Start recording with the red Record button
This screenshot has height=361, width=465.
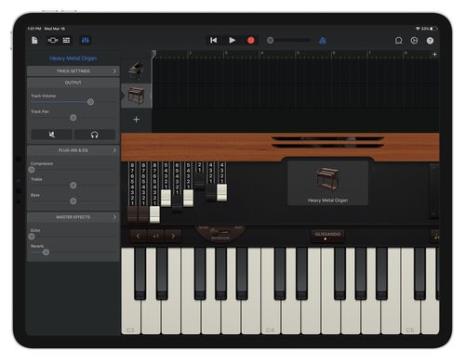click(x=251, y=40)
